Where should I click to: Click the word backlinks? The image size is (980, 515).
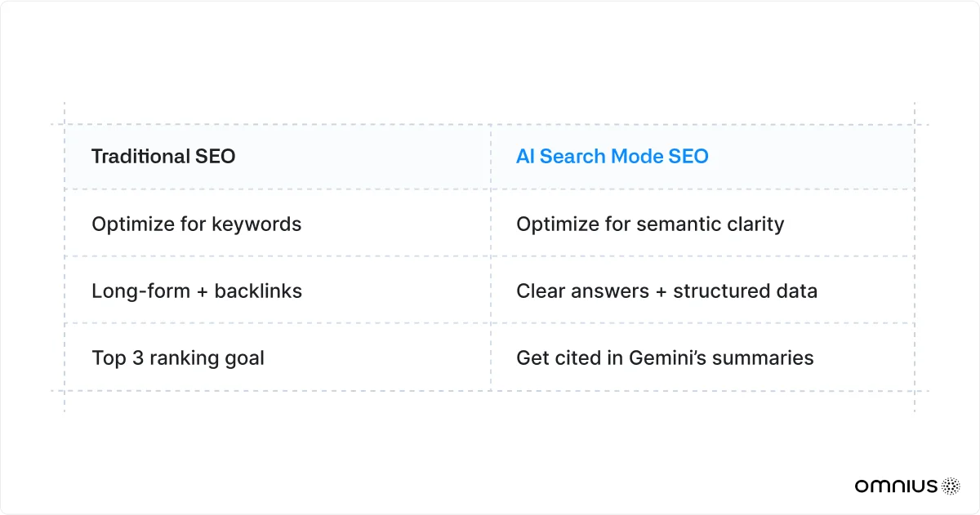tap(258, 291)
